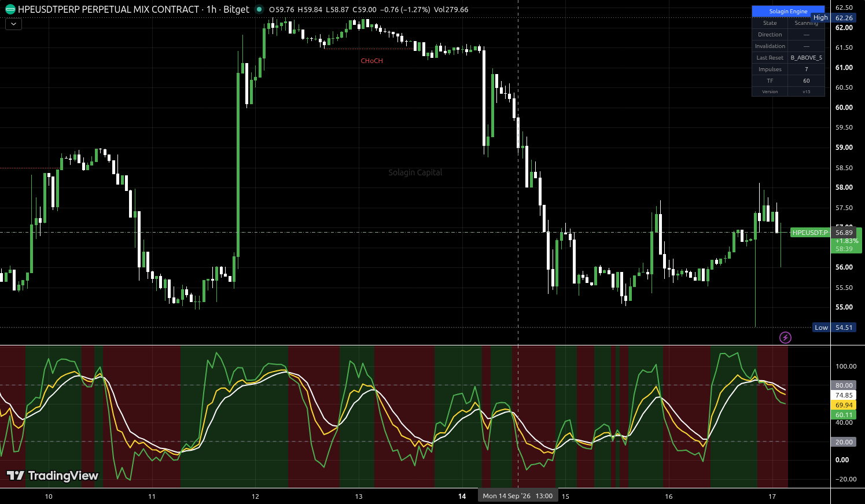
Task: Click the open value O59.76
Action: pyautogui.click(x=282, y=10)
